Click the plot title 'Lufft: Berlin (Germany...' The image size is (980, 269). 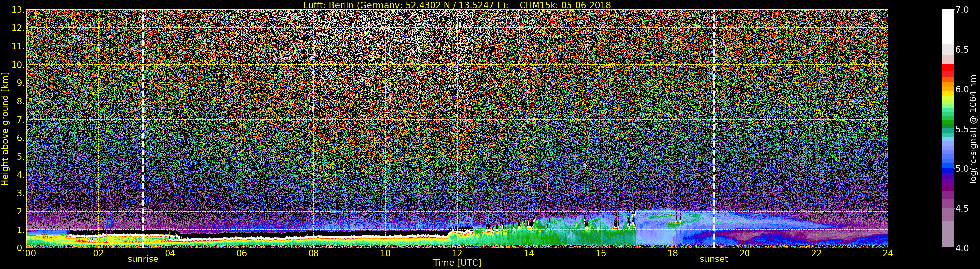(457, 5)
